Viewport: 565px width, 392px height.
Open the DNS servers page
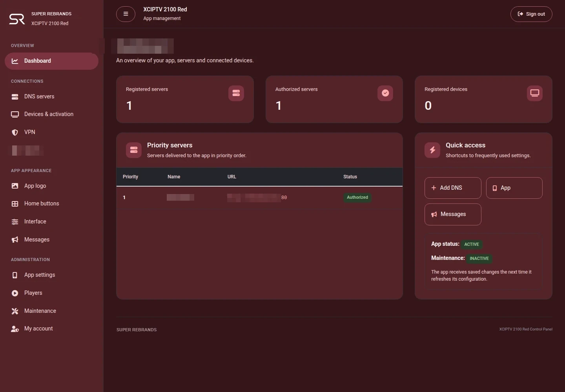51,96
